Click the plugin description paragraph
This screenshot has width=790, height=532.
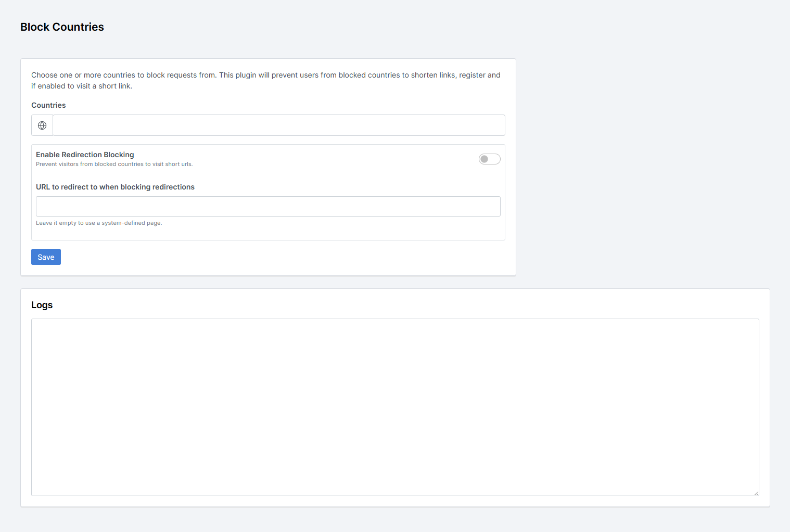[x=265, y=80]
